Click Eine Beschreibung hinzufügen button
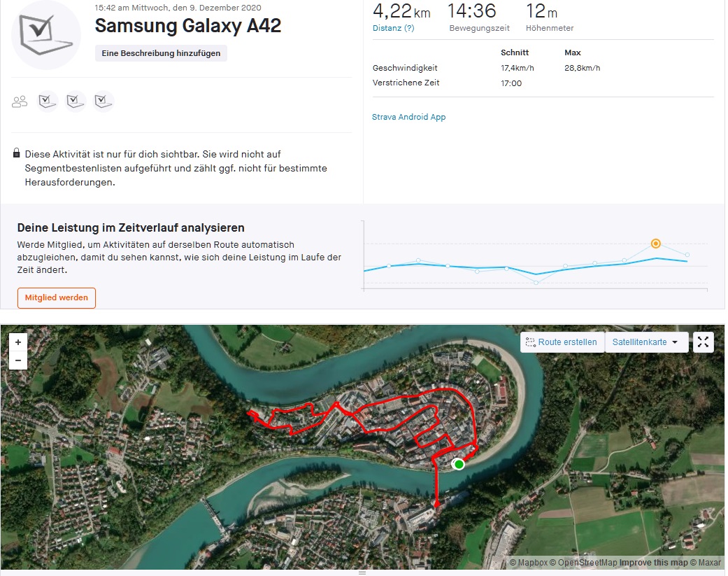Screen dimensions: 728x576 [x=161, y=53]
